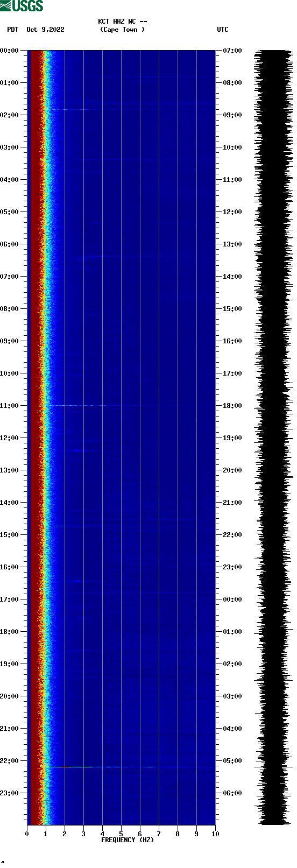The image size is (297, 868).
Task: Click PDT time label '12:00'
Action: click(10, 438)
